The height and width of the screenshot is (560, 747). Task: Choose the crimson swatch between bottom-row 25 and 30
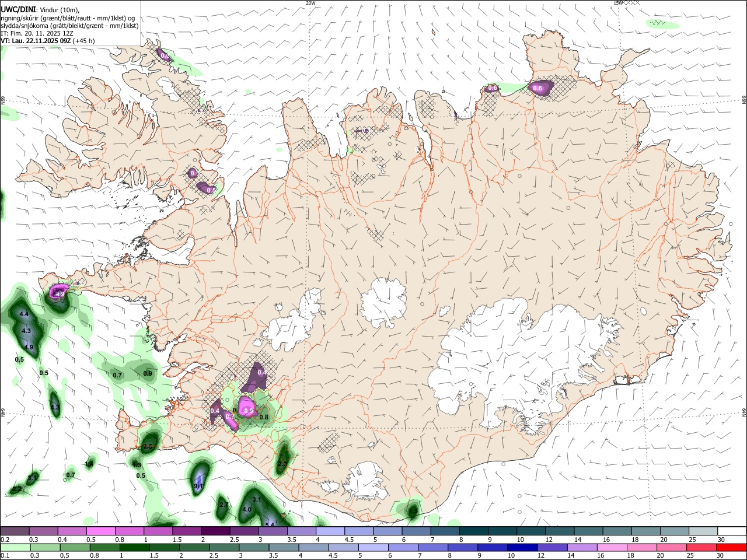(x=701, y=547)
